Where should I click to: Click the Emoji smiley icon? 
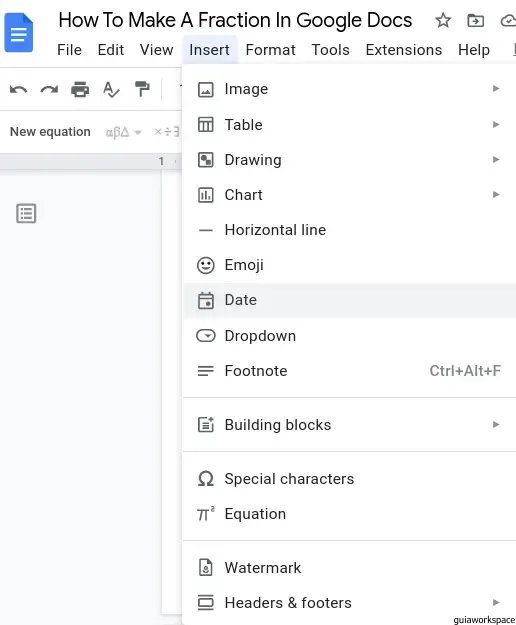coord(206,265)
